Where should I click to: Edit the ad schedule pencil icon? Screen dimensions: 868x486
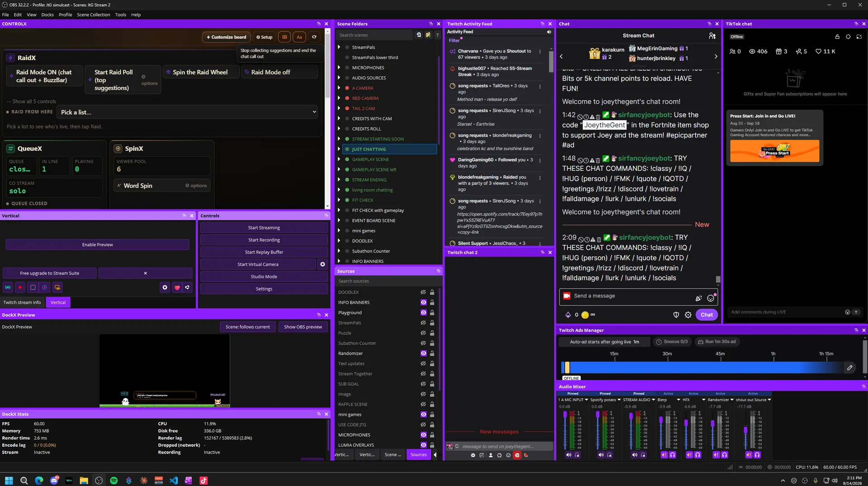point(850,368)
